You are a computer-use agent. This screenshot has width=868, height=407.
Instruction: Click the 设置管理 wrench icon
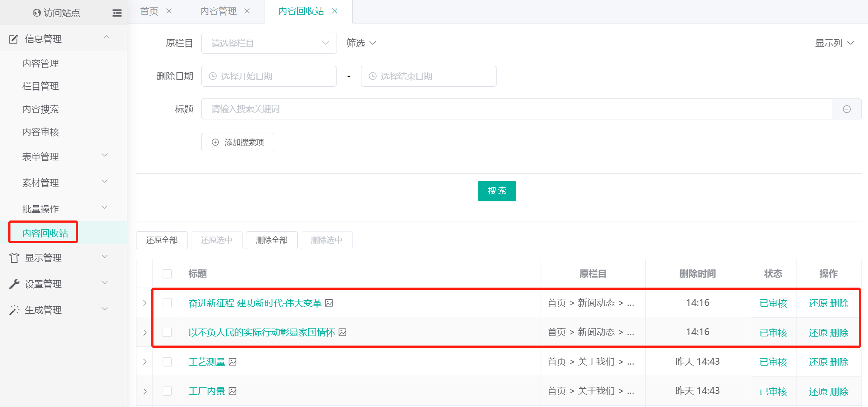click(14, 284)
